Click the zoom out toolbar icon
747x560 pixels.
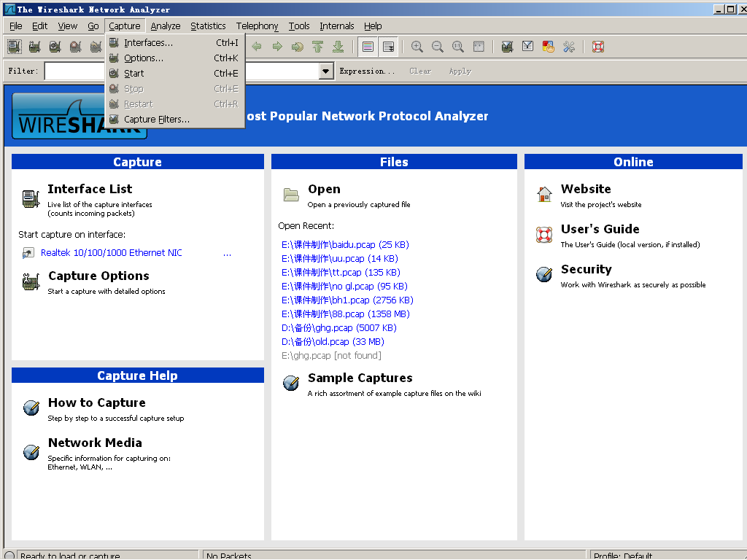click(437, 47)
